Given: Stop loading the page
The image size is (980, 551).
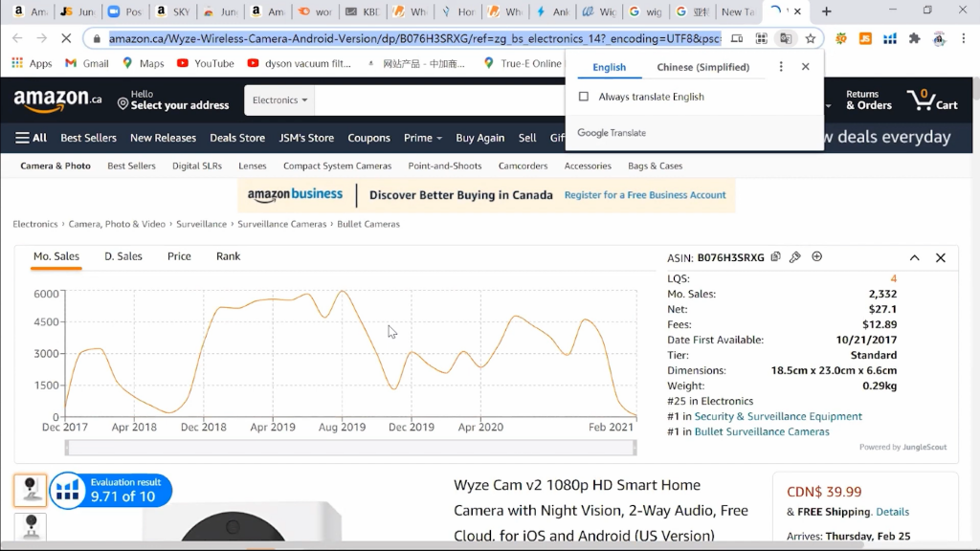Looking at the screenshot, I should (x=66, y=38).
